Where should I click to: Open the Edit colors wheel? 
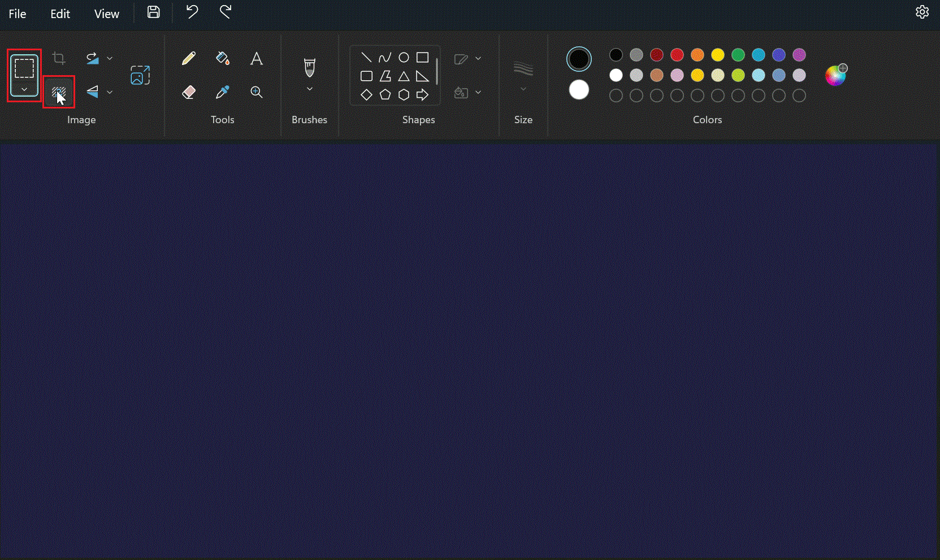pyautogui.click(x=836, y=75)
